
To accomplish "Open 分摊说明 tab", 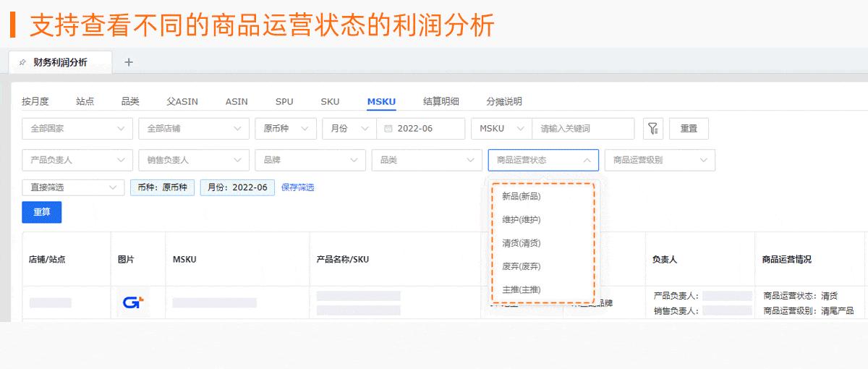I will 504,101.
